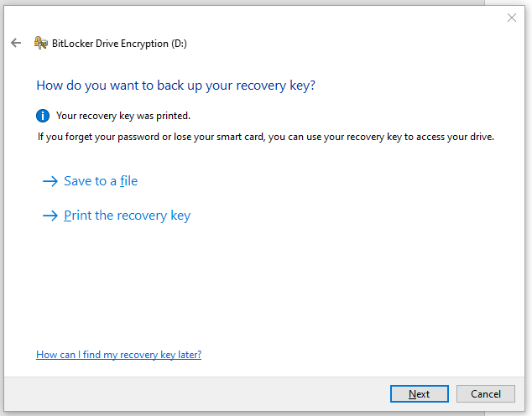Click the BitLocker padlock and keys icon
This screenshot has height=416, width=532.
[41, 43]
